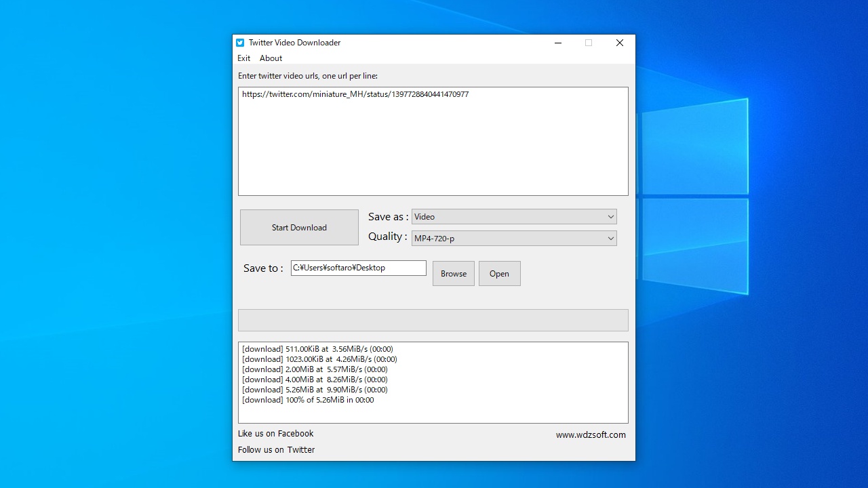Click the download progress bar
The image size is (868, 488).
click(433, 320)
